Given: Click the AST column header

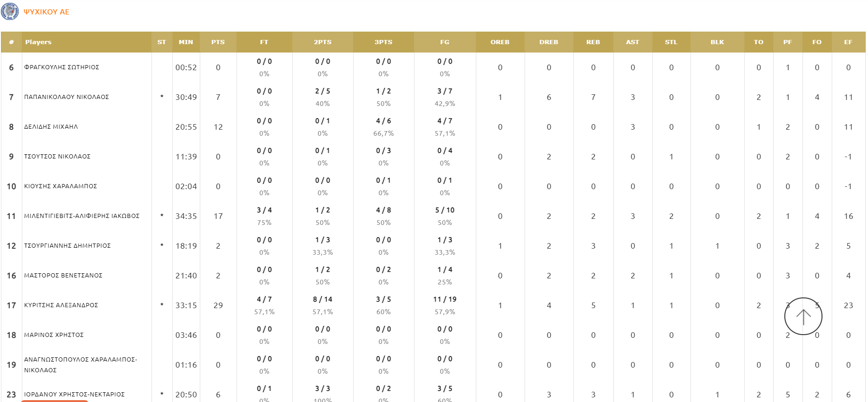Looking at the screenshot, I should (x=632, y=42).
